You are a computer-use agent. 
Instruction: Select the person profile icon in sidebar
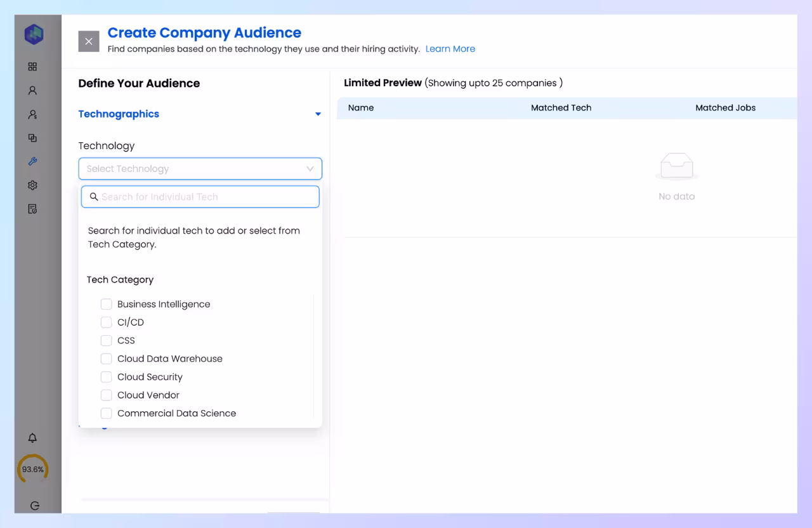32,90
